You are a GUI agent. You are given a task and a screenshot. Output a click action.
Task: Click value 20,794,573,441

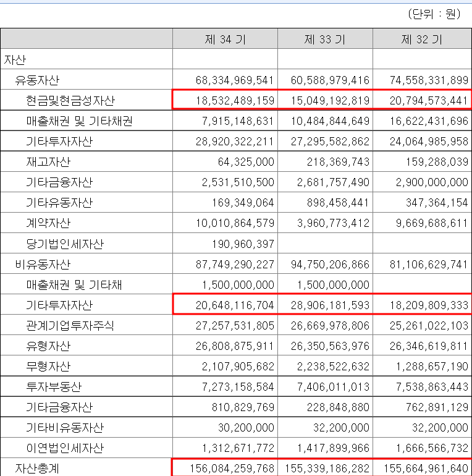429,101
